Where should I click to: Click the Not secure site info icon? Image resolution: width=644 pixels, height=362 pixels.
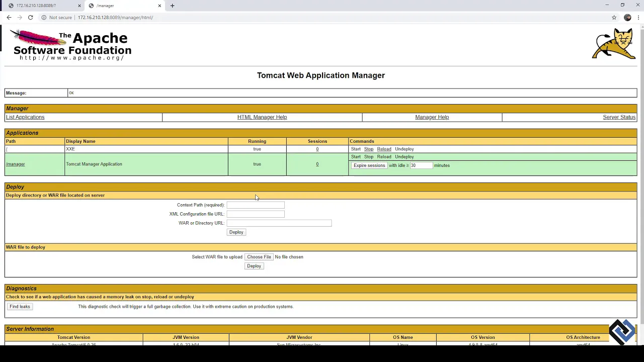[x=44, y=18]
